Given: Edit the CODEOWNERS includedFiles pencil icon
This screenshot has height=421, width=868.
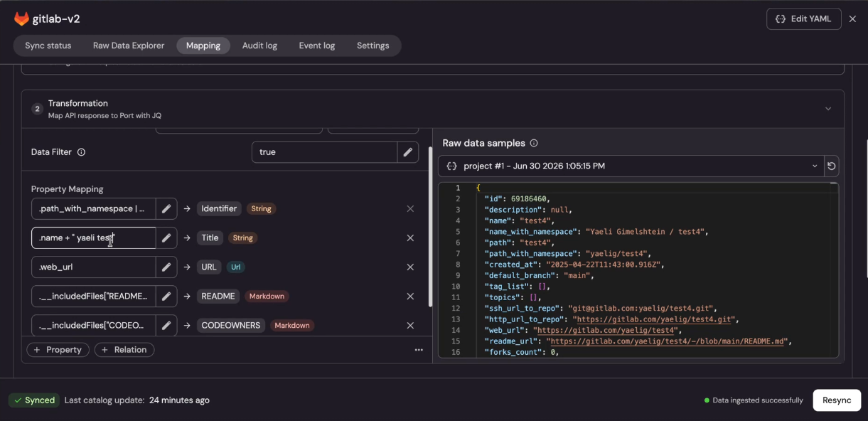Looking at the screenshot, I should click(166, 326).
